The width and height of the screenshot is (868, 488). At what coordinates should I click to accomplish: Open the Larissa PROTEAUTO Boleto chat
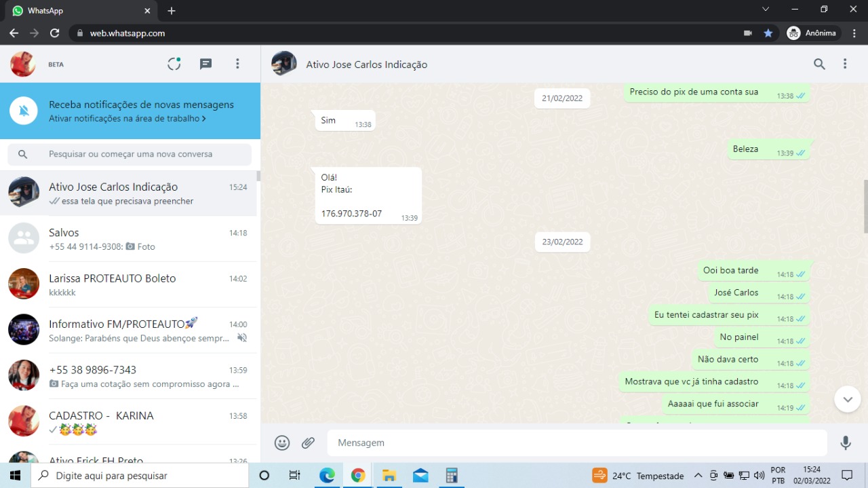(x=129, y=284)
